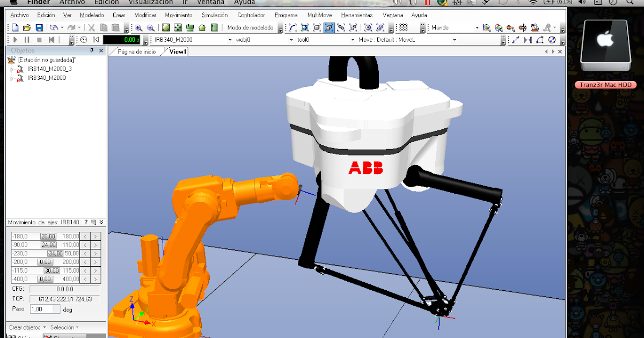Viewport: 644px width, 338px height.
Task: Decrease axis 5 (-115 to 115) left arrow
Action: tap(86, 270)
